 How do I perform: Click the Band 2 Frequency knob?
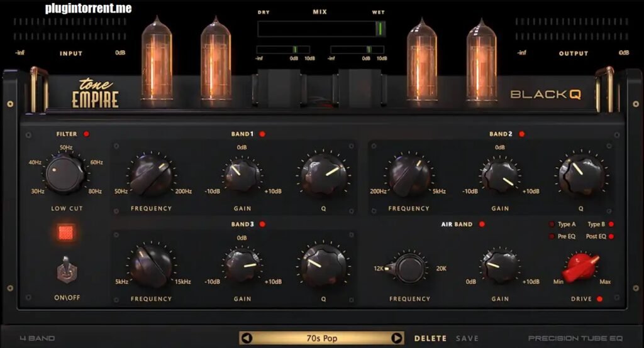(409, 175)
